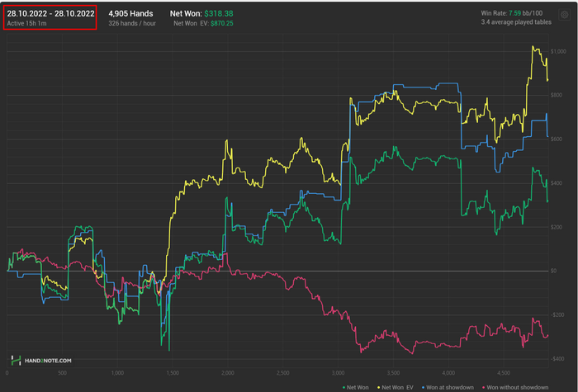Click the Hand2Note logo icon
The height and width of the screenshot is (392, 578).
(x=17, y=361)
